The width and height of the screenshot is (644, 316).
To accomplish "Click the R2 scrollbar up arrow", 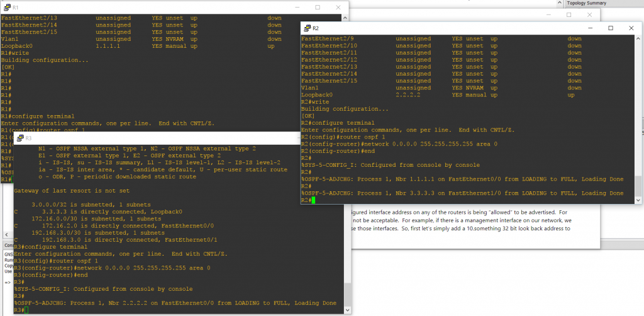I will coord(638,38).
